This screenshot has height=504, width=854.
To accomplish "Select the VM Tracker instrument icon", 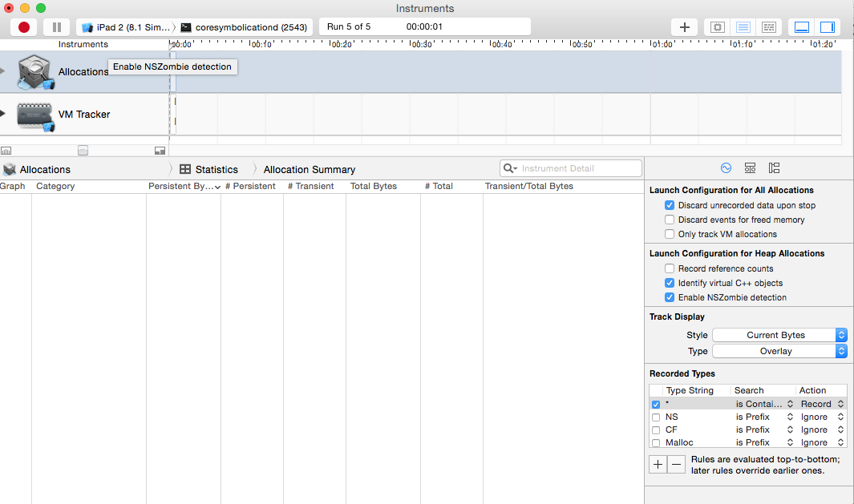I will pyautogui.click(x=35, y=115).
